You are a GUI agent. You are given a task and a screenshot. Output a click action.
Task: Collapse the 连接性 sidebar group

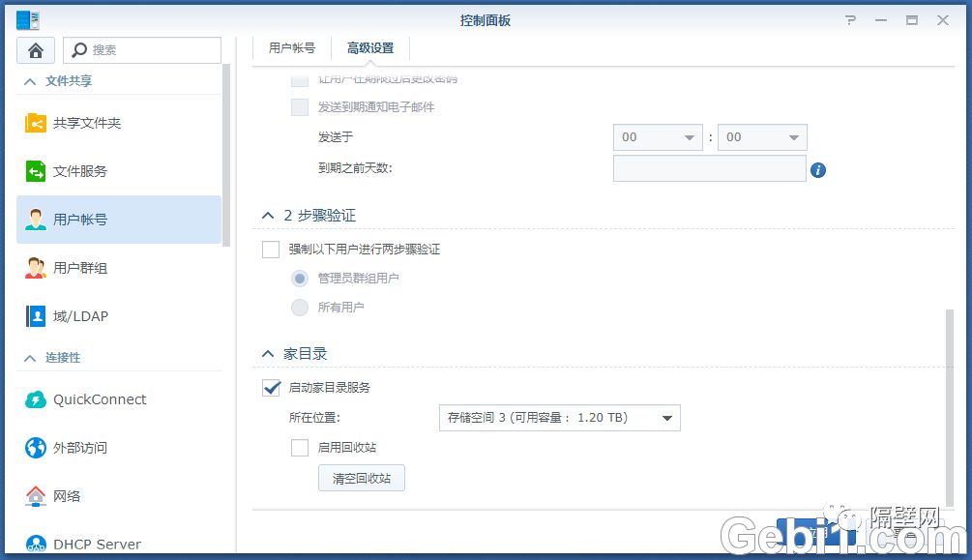(30, 358)
